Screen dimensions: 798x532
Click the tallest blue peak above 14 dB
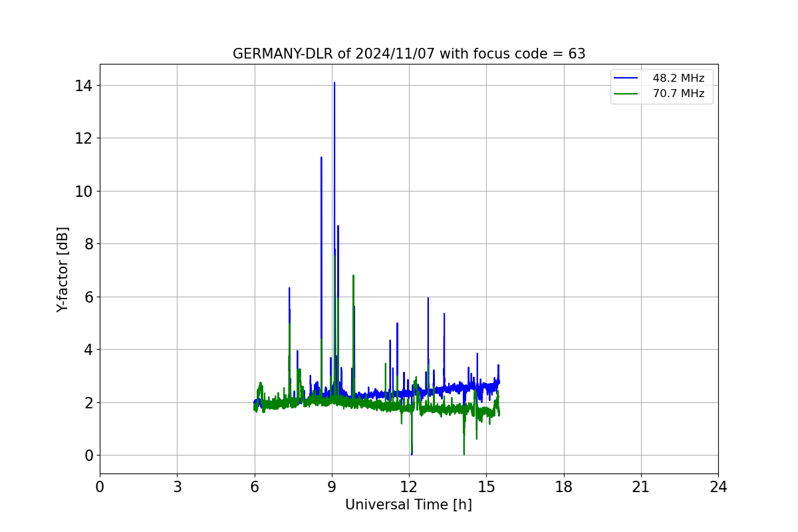(334, 84)
